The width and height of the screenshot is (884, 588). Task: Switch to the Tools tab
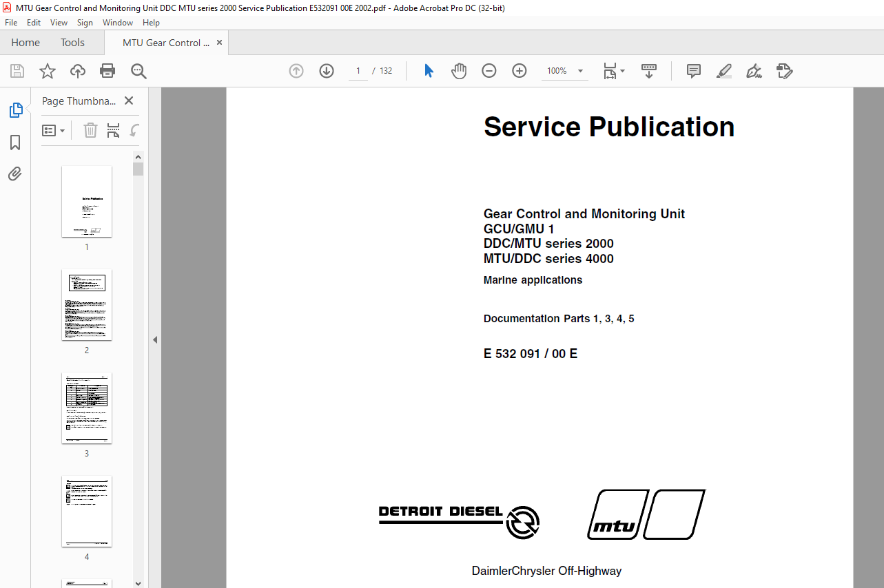click(72, 43)
